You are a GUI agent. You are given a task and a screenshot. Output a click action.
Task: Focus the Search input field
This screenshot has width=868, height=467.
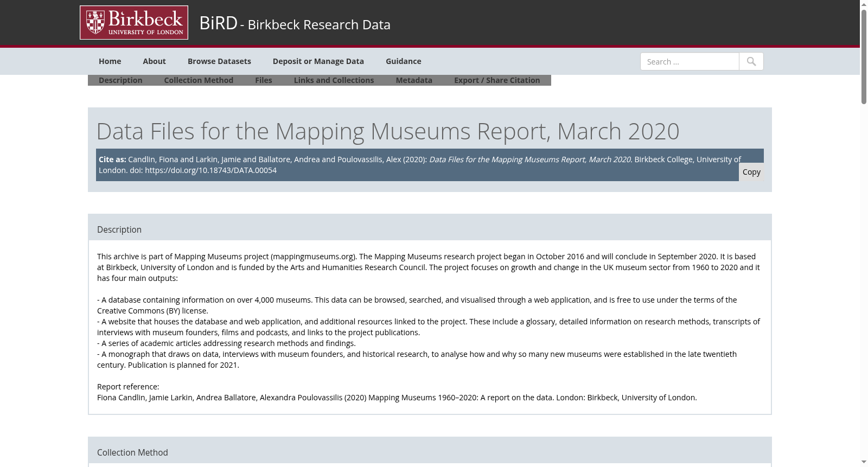coord(690,61)
